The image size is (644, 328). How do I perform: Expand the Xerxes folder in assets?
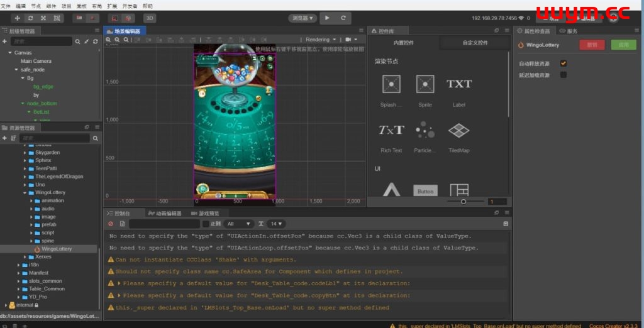pos(25,257)
